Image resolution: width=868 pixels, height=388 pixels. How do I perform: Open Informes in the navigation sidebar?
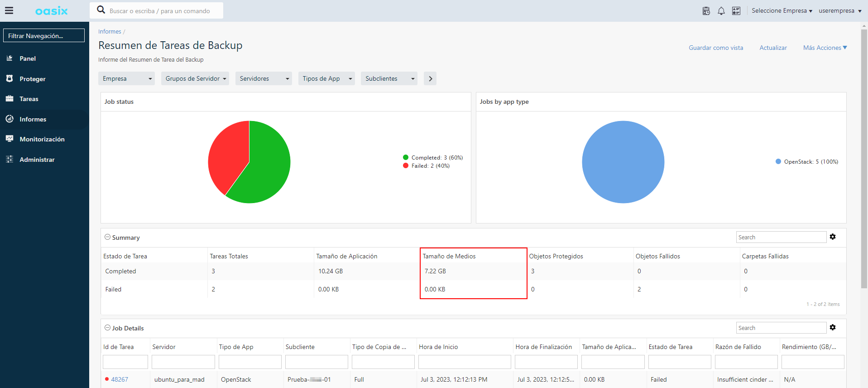[x=33, y=119]
